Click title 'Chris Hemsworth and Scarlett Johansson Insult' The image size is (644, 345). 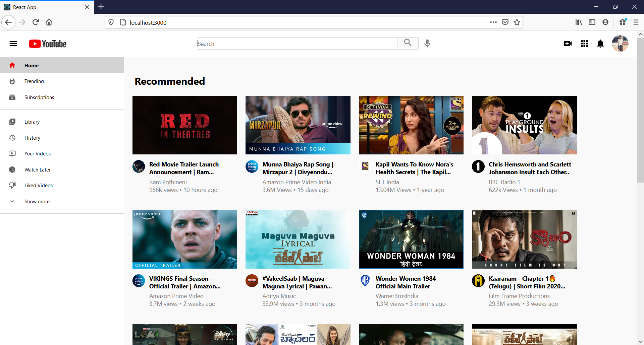coord(530,168)
